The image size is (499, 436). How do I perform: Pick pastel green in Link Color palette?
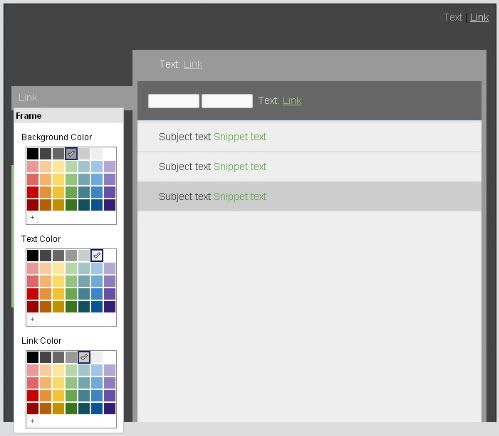[x=71, y=370]
